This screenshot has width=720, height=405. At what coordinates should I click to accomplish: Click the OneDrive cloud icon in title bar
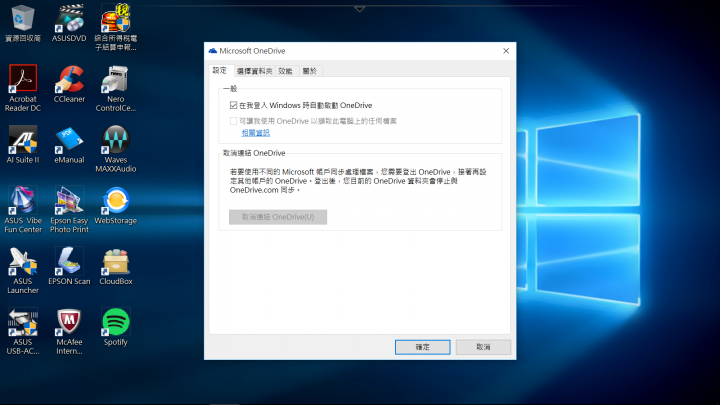pos(213,51)
